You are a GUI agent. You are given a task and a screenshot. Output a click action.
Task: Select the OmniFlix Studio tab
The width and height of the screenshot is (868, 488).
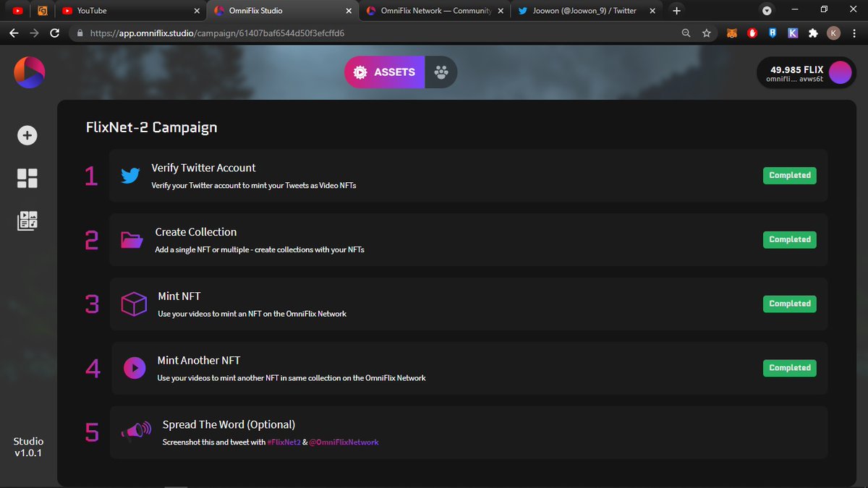tap(283, 11)
